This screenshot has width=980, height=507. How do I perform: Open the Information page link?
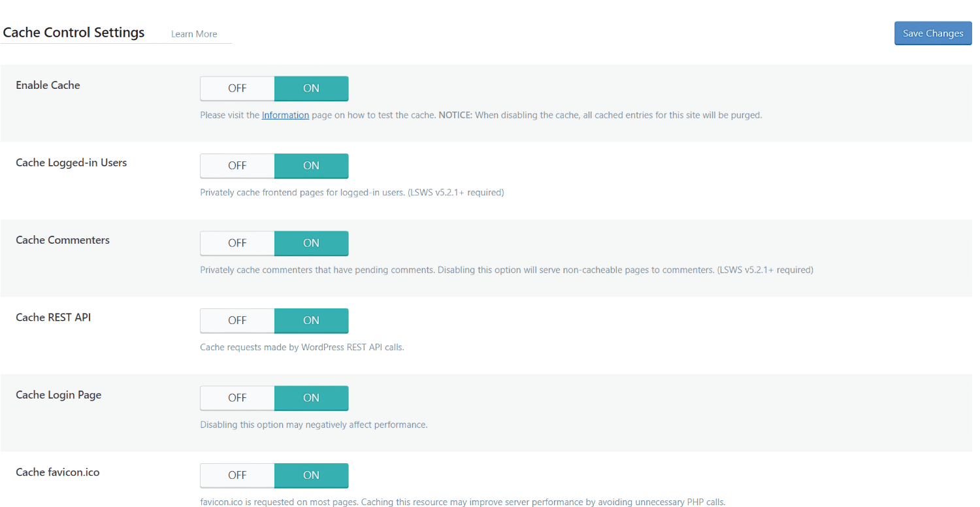(x=286, y=115)
